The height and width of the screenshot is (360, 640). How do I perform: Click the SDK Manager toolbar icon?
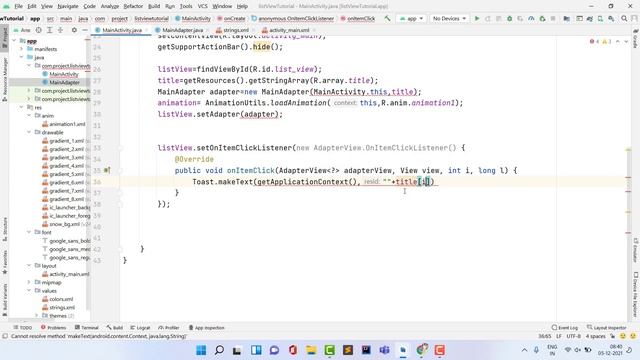coord(611,18)
